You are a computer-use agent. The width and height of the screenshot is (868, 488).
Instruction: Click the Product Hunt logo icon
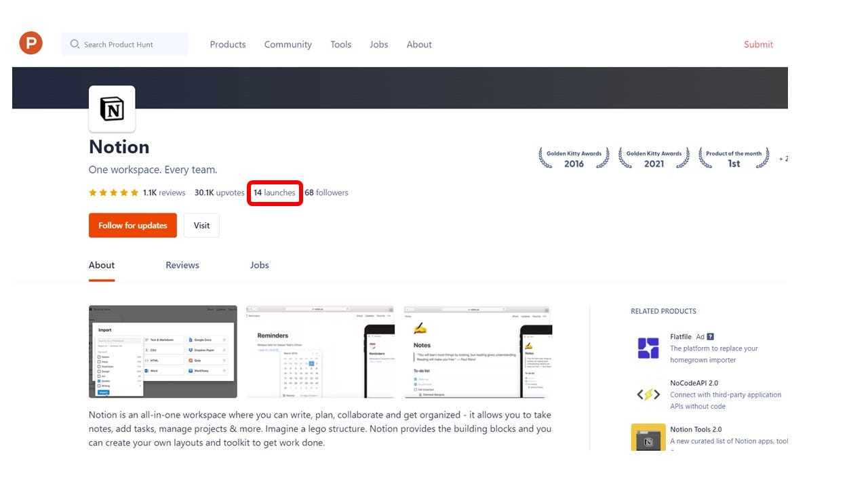pos(31,43)
